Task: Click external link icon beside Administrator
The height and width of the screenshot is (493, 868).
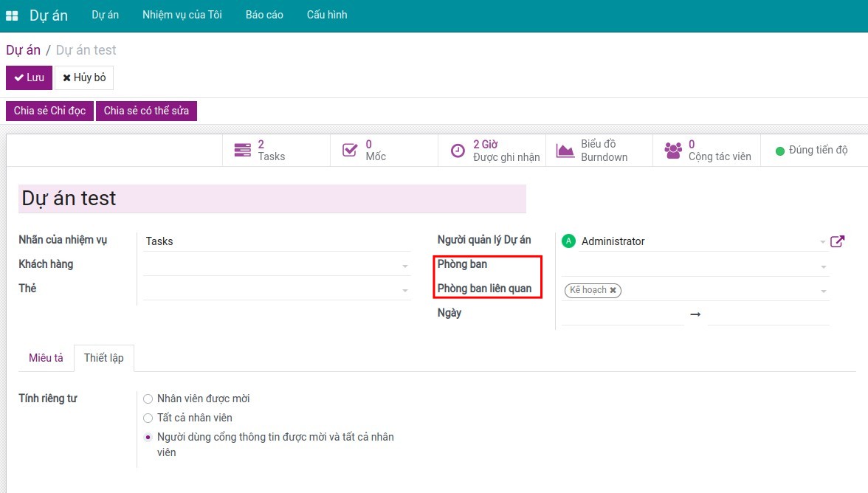Action: click(837, 241)
